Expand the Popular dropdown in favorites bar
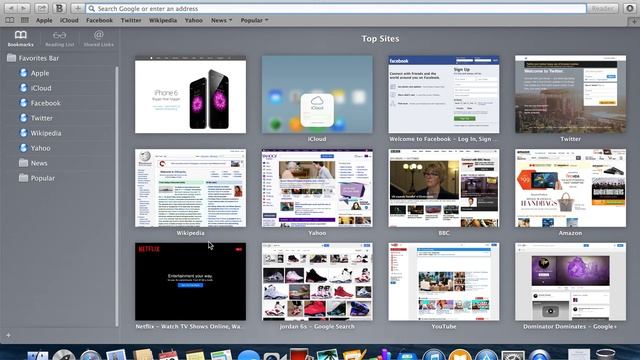640x360 pixels. 254,20
